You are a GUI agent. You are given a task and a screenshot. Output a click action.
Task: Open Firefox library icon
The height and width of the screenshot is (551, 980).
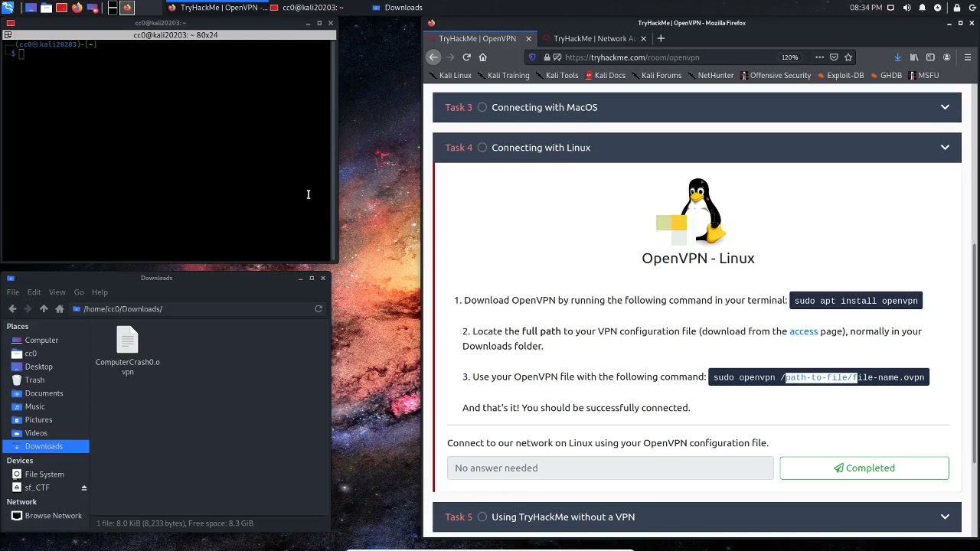914,57
